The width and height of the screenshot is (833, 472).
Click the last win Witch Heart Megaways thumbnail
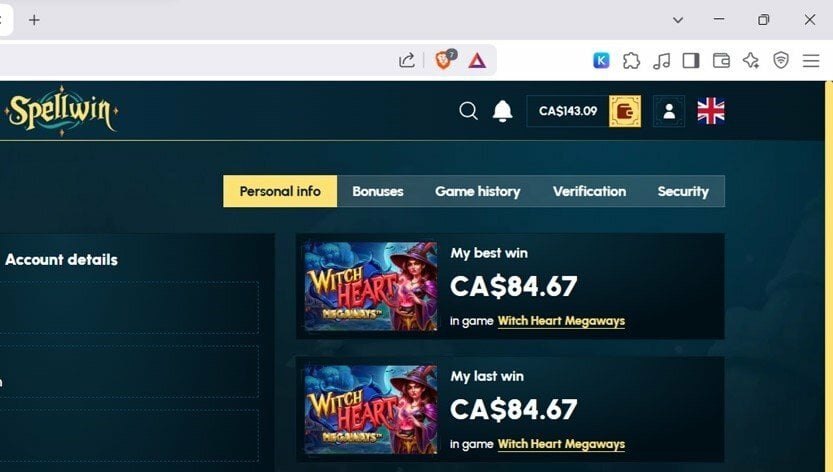[x=371, y=409]
